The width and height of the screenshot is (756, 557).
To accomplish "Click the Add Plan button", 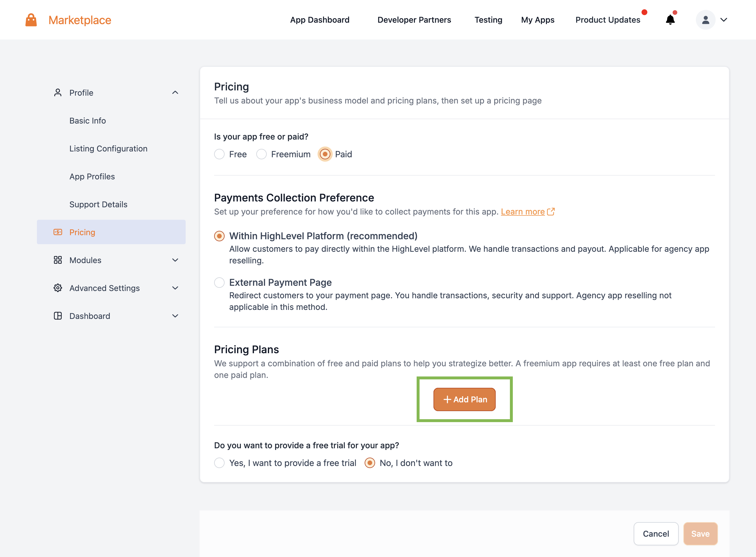I will 464,399.
